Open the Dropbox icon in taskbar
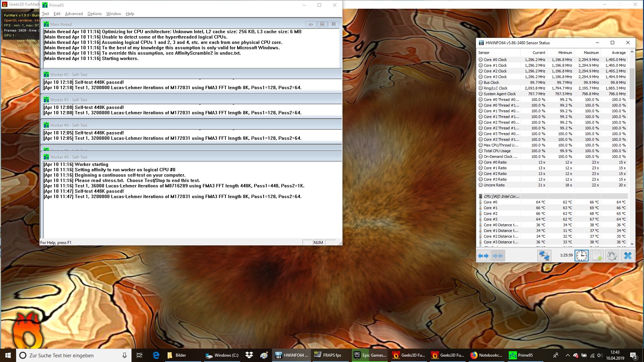Viewport: 644px width, 362px height. (x=249, y=355)
